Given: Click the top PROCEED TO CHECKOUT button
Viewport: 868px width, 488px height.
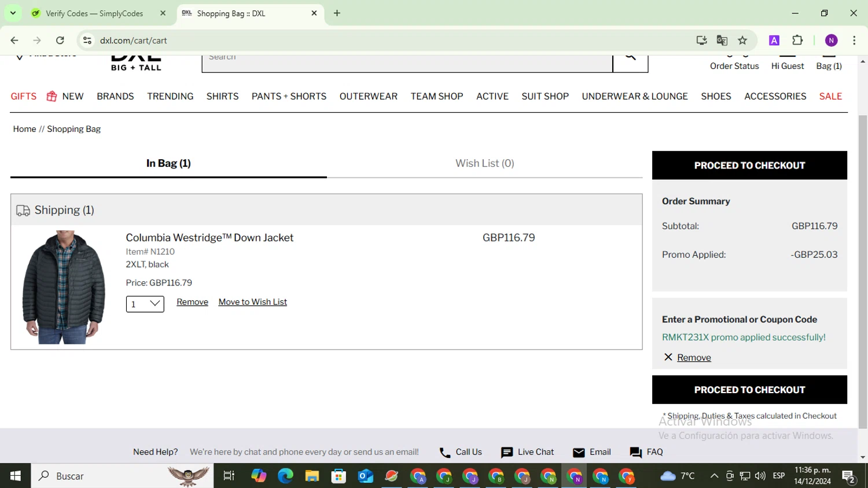Looking at the screenshot, I should (x=749, y=166).
